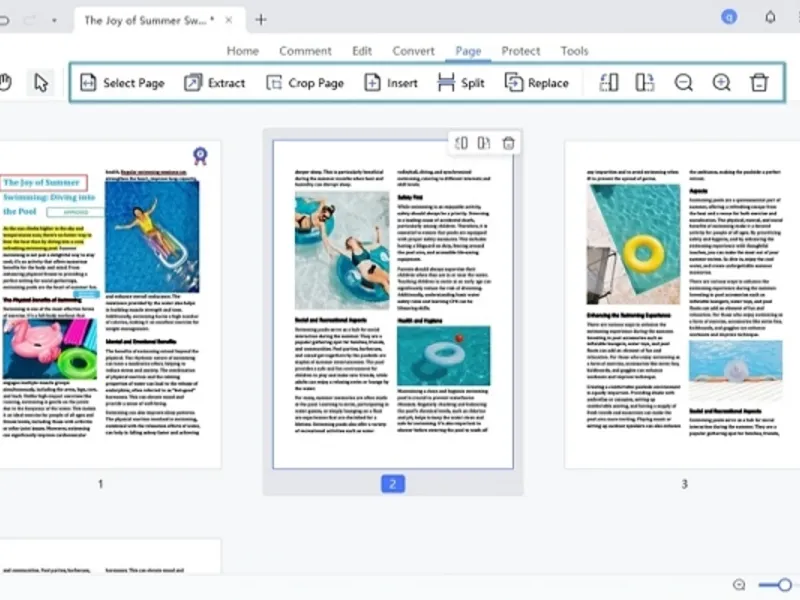Rotate page 2 right via its overlay

tap(484, 143)
